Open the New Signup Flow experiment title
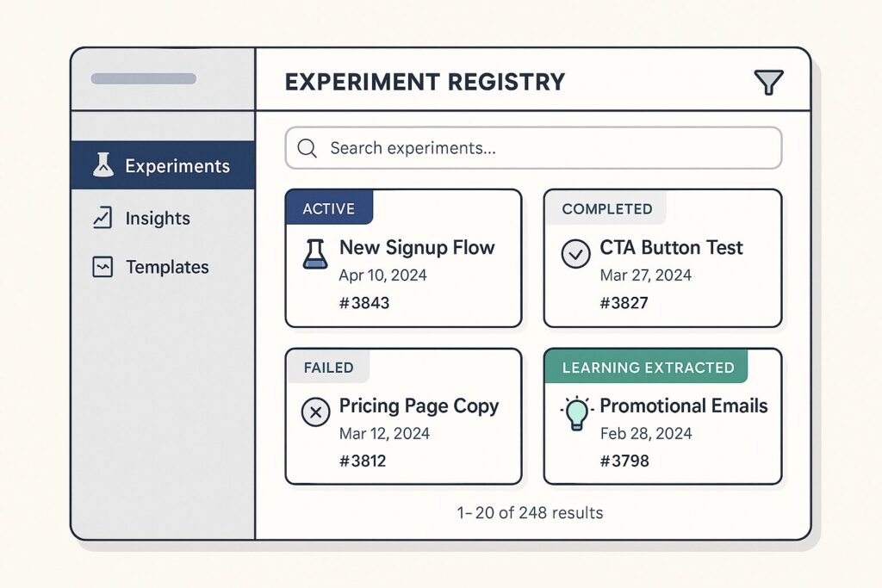Screen dimensions: 882x588 (x=417, y=247)
